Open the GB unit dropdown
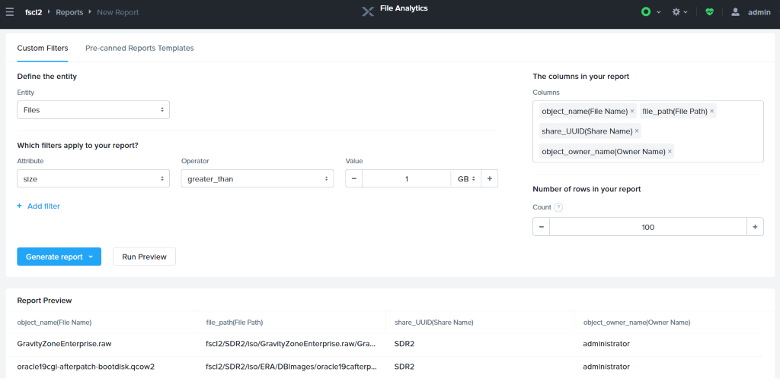This screenshot has height=380, width=780. pyautogui.click(x=466, y=179)
